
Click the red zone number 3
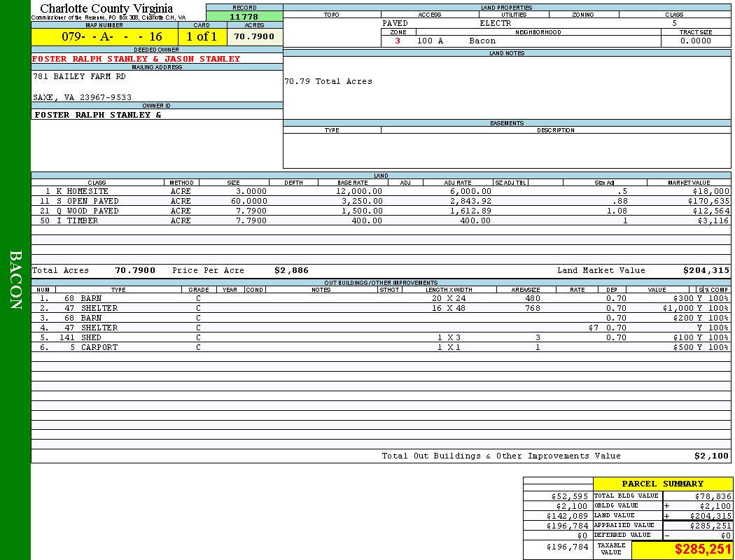398,41
